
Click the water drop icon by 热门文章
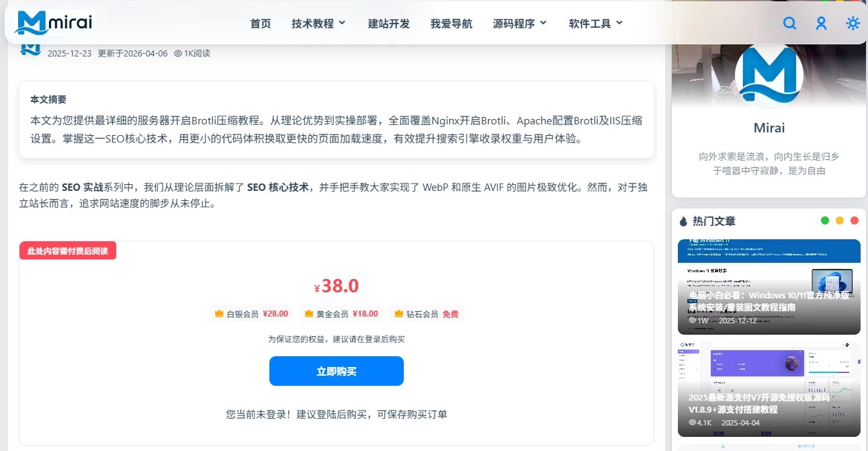click(683, 221)
